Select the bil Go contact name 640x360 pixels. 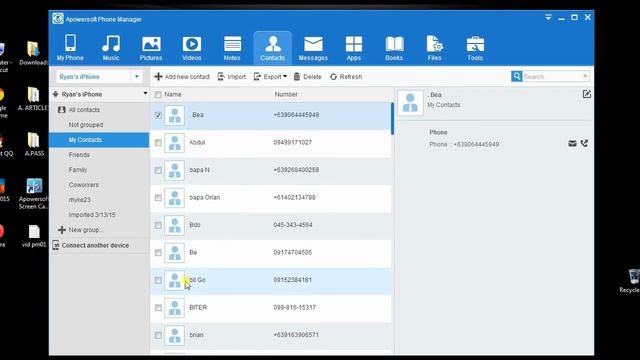pos(198,280)
